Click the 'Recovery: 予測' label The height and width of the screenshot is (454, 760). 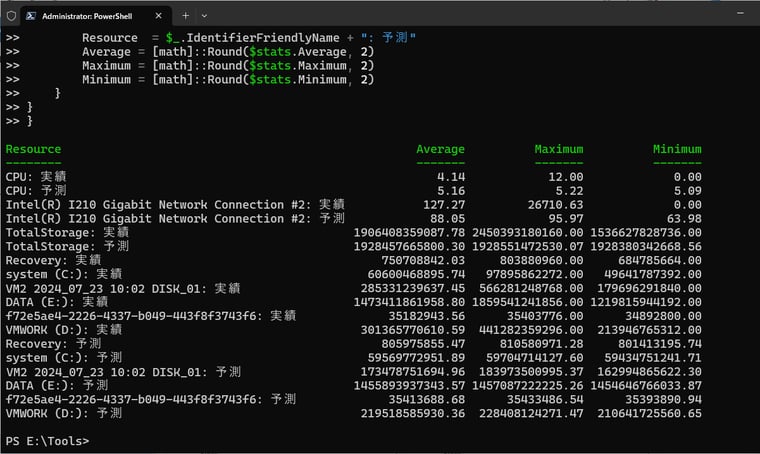tap(53, 344)
